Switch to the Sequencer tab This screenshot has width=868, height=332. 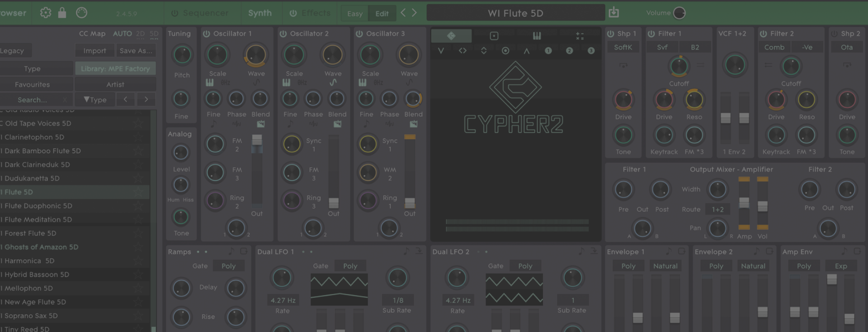(x=205, y=13)
